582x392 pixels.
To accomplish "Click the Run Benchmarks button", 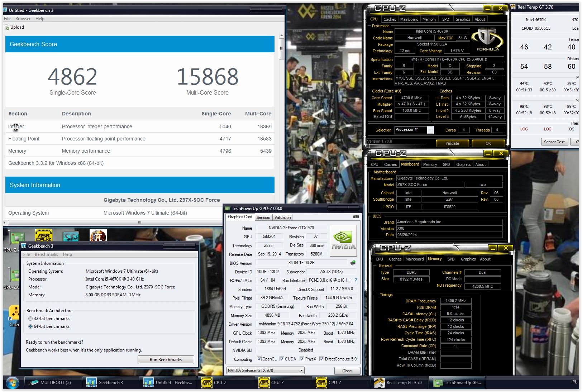I will (x=166, y=360).
